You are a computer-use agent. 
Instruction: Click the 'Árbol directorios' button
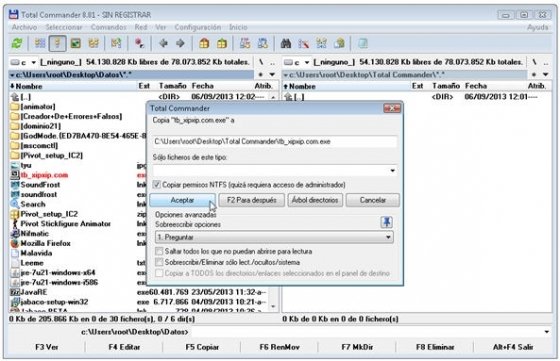315,200
